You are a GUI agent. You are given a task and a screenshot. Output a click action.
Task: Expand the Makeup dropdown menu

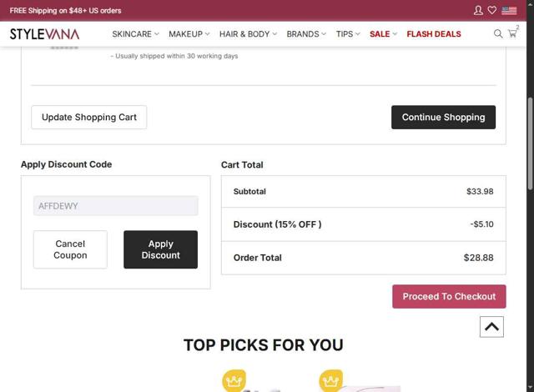(x=189, y=34)
